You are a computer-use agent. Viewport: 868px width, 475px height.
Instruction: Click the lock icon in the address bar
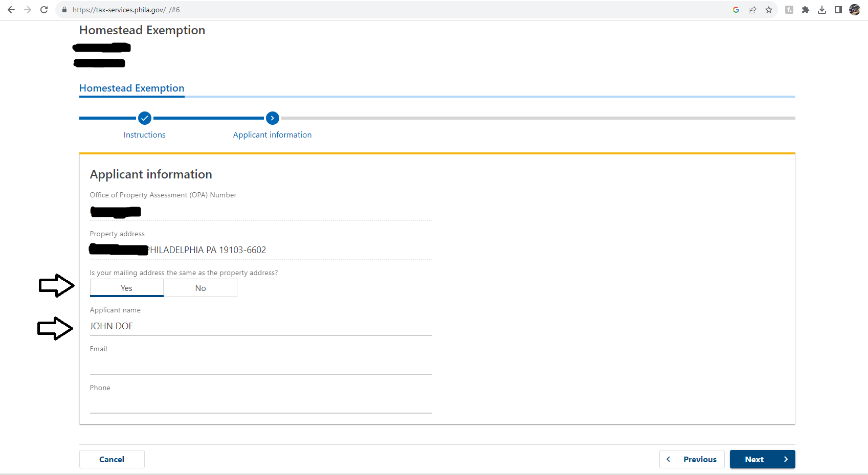pos(64,10)
